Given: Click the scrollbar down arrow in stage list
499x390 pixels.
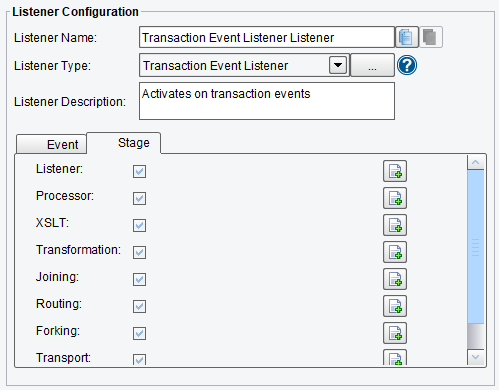Looking at the screenshot, I should click(476, 357).
